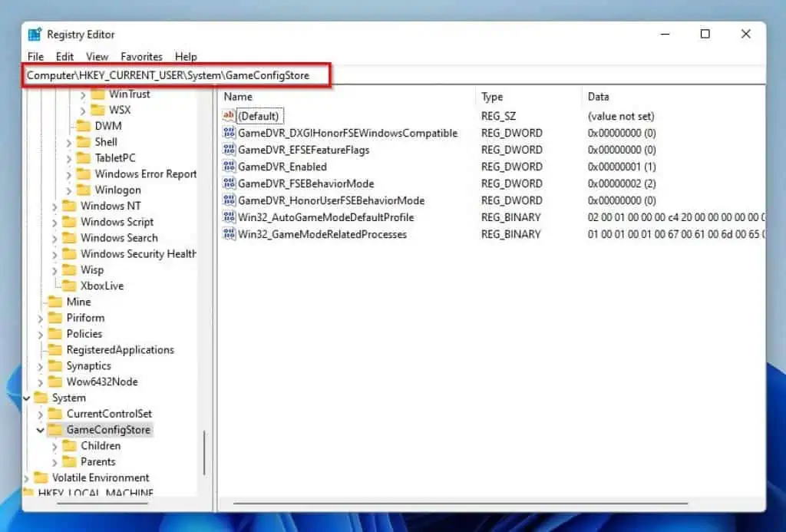The height and width of the screenshot is (532, 786).
Task: Open the Edit menu
Action: 64,56
